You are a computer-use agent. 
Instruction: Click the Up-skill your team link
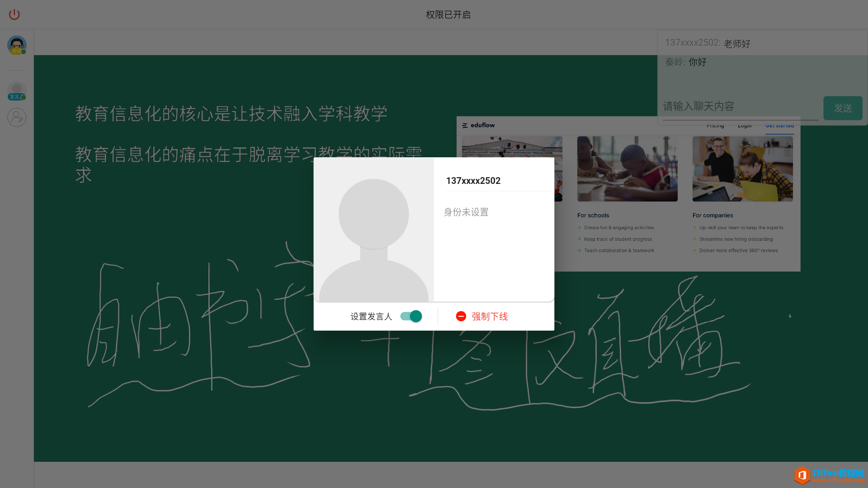[741, 227]
